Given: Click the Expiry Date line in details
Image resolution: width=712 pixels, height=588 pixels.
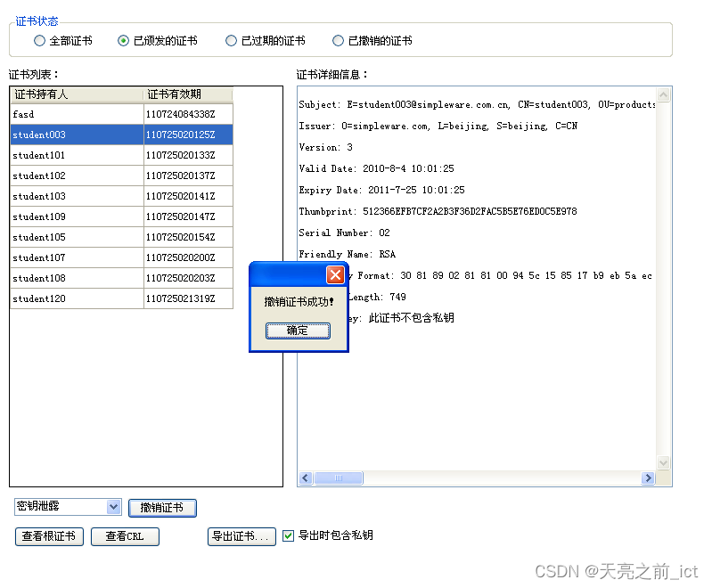Looking at the screenshot, I should click(382, 191).
